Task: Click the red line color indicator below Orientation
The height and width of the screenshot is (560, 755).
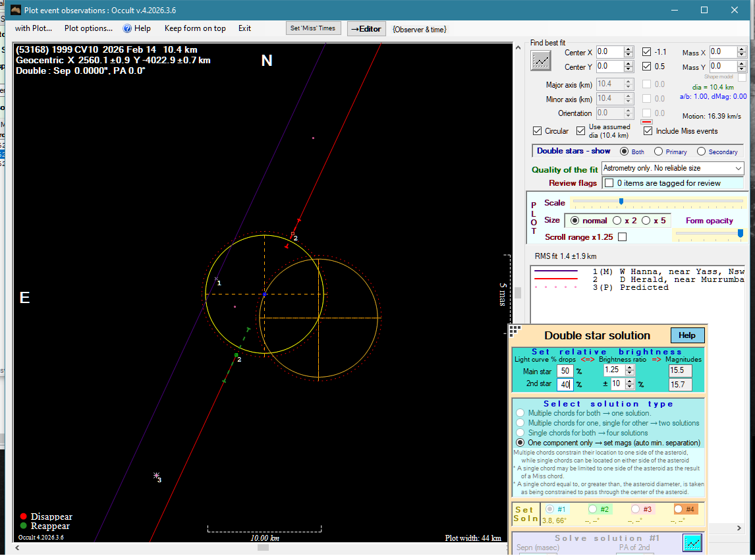Action: coord(646,122)
